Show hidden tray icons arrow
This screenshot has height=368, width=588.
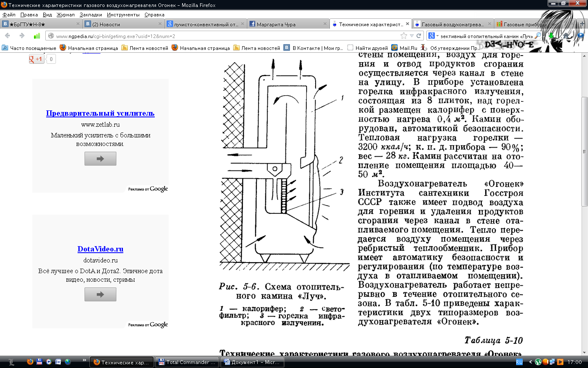click(530, 362)
